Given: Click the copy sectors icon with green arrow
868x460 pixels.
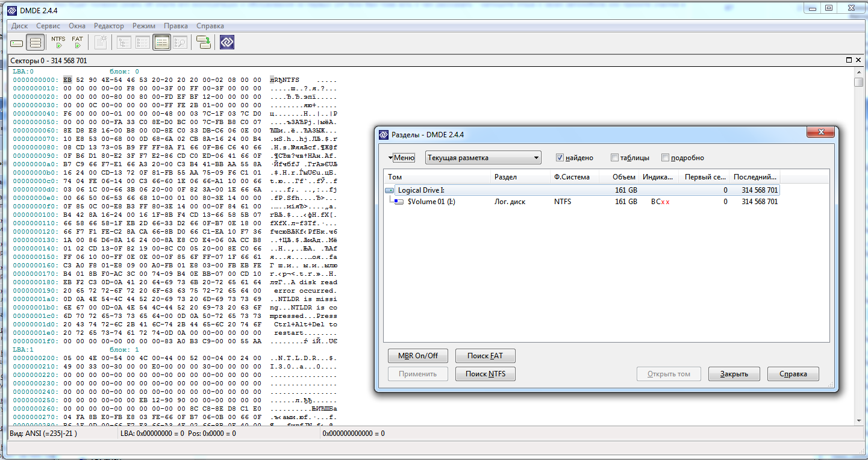Looking at the screenshot, I should tap(204, 43).
